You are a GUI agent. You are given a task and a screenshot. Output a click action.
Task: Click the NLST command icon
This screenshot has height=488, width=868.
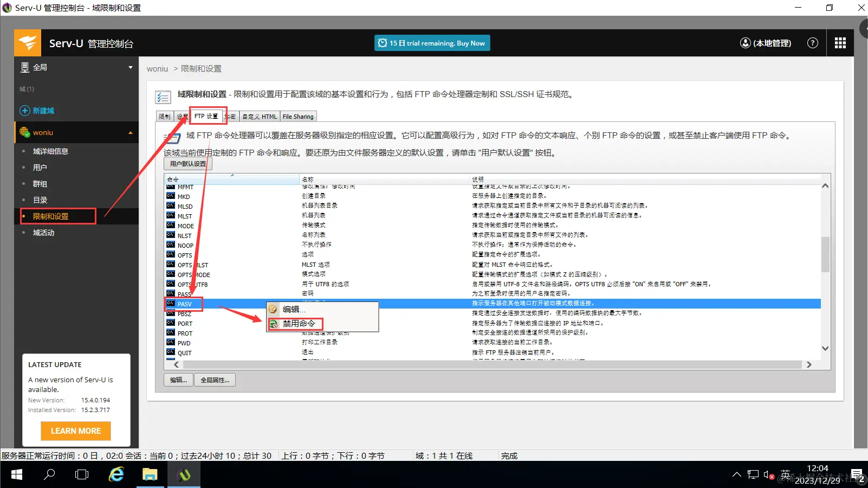click(x=171, y=235)
